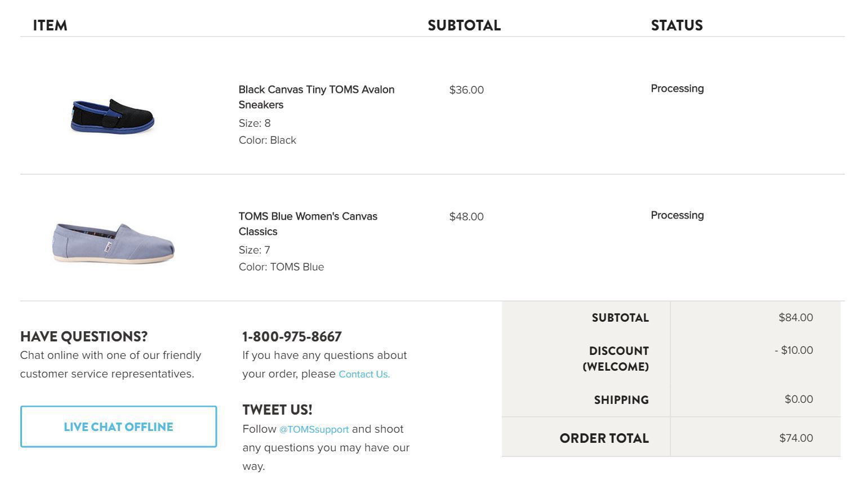Follow the Contact Us link
868x480 pixels.
point(364,374)
